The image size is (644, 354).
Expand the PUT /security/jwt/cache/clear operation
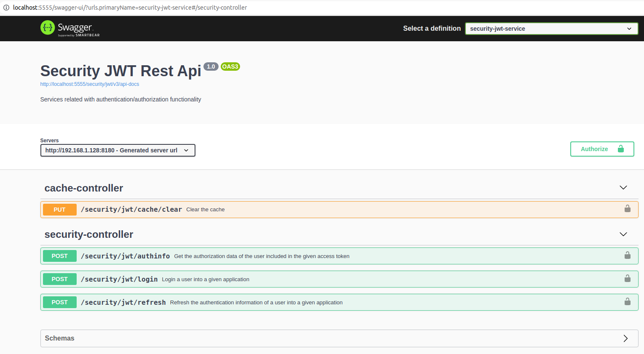[x=131, y=210]
